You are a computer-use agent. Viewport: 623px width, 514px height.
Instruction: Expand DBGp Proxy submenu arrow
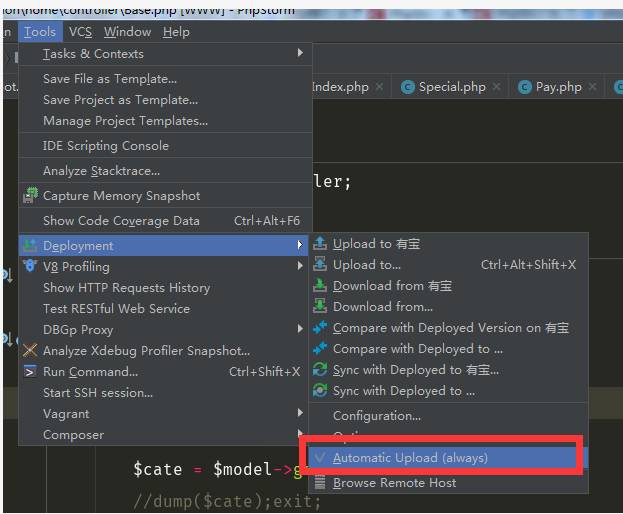(300, 328)
